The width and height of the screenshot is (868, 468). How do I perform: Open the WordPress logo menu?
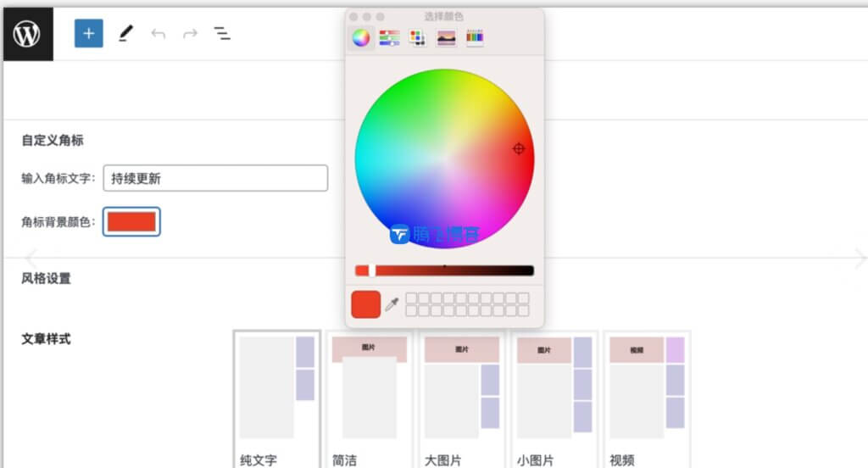pyautogui.click(x=28, y=34)
